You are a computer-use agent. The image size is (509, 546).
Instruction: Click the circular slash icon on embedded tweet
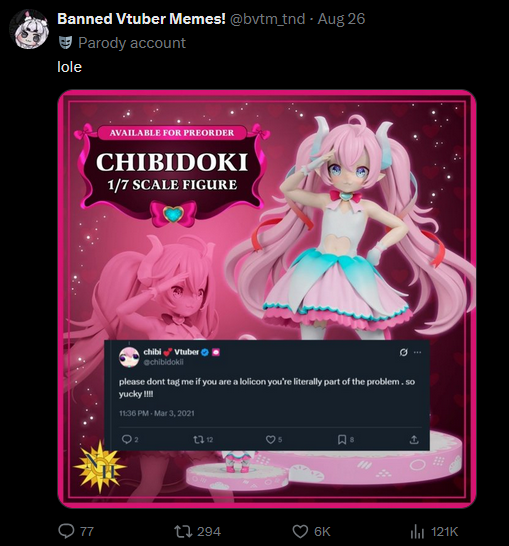[403, 352]
